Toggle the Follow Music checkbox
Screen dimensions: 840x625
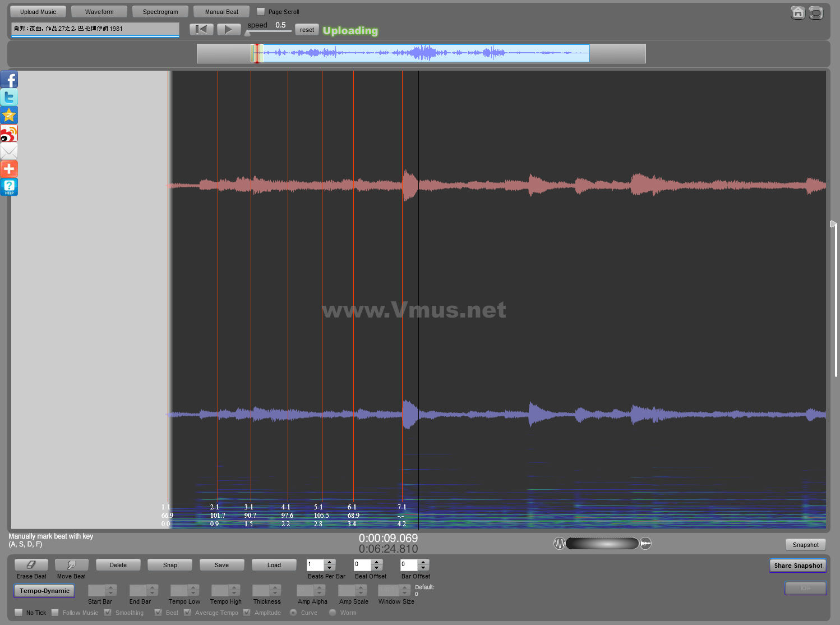(55, 613)
